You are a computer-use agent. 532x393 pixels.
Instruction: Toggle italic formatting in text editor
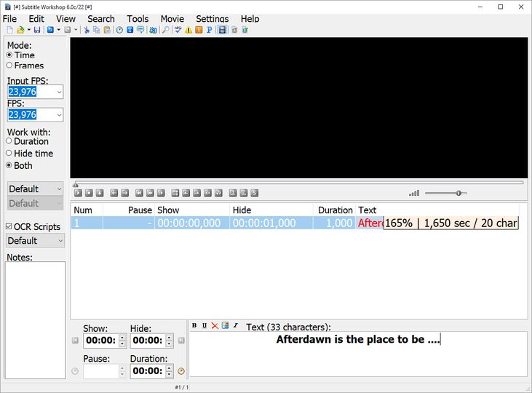236,325
